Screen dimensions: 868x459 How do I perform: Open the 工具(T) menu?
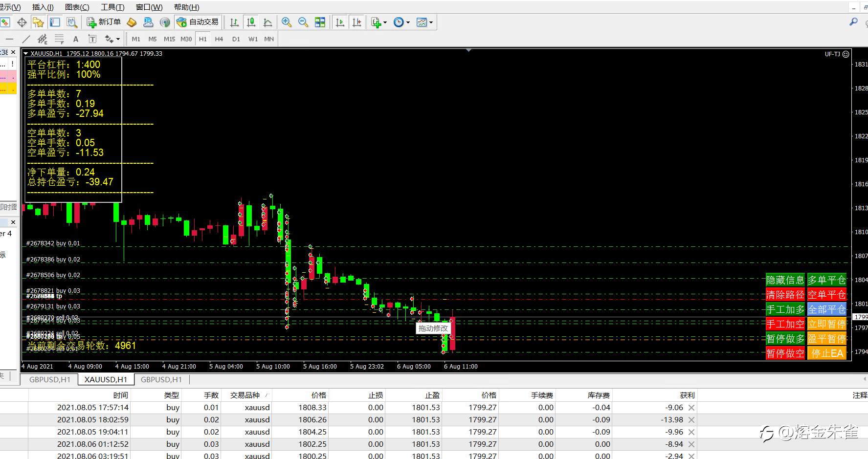pyautogui.click(x=112, y=7)
